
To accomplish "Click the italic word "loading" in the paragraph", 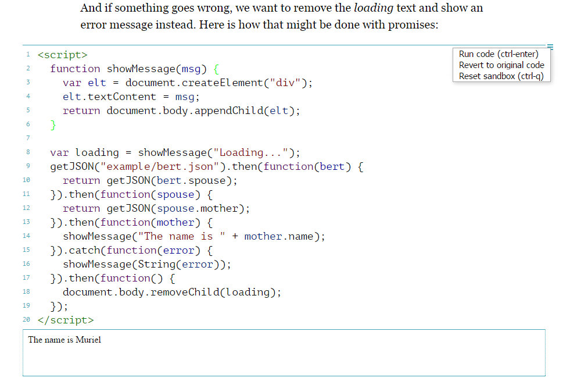I will point(373,8).
